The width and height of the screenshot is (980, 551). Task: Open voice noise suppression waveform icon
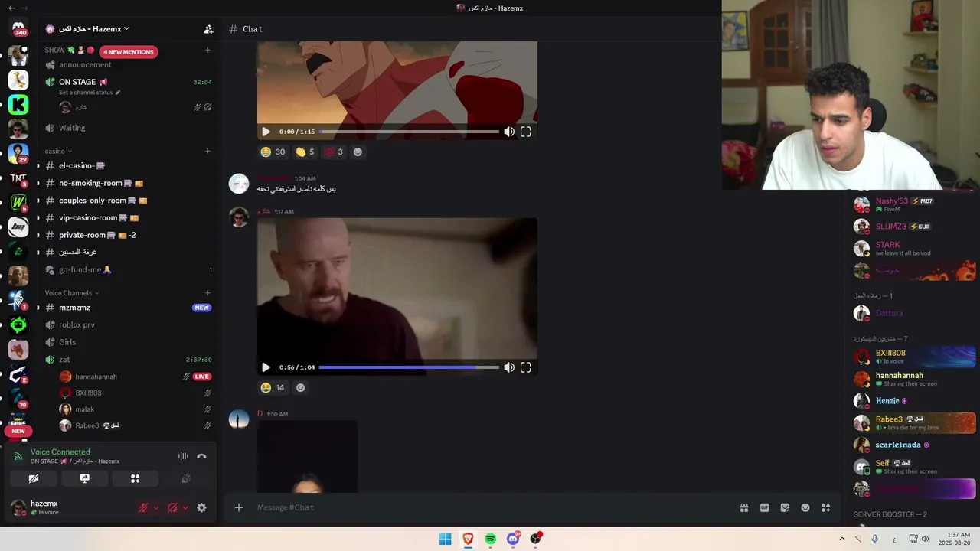coord(183,456)
